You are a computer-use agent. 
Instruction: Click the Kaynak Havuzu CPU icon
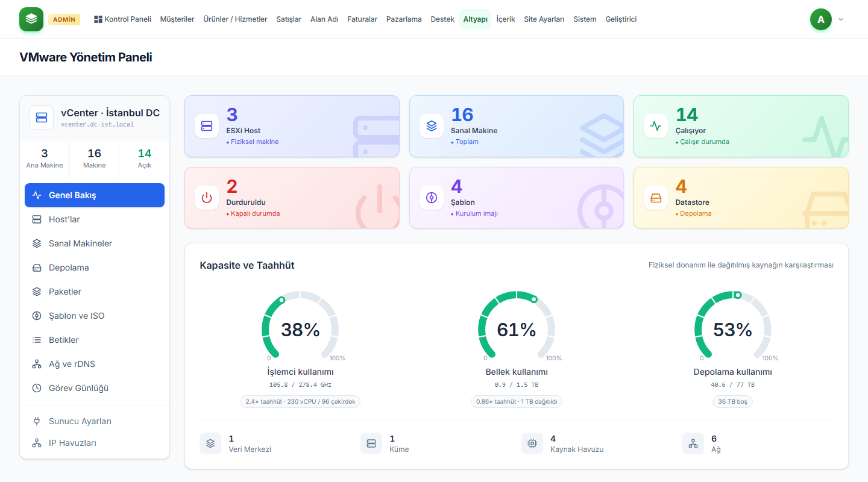point(532,443)
